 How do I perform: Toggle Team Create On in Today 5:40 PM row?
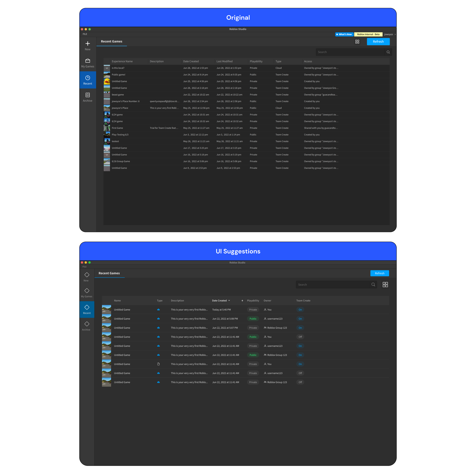300,310
